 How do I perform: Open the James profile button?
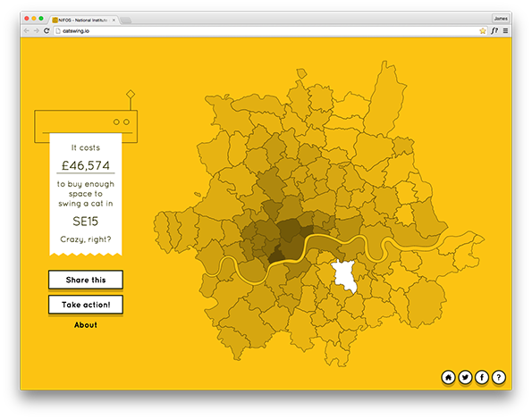click(501, 18)
